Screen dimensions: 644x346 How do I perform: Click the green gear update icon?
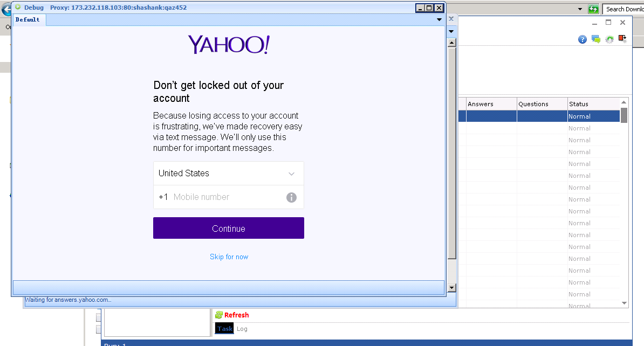(x=609, y=39)
